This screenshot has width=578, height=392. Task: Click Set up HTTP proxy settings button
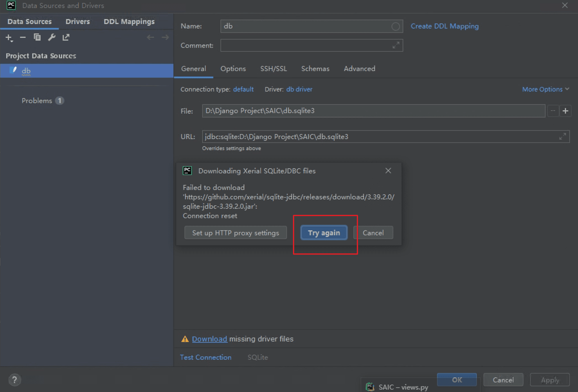click(235, 233)
